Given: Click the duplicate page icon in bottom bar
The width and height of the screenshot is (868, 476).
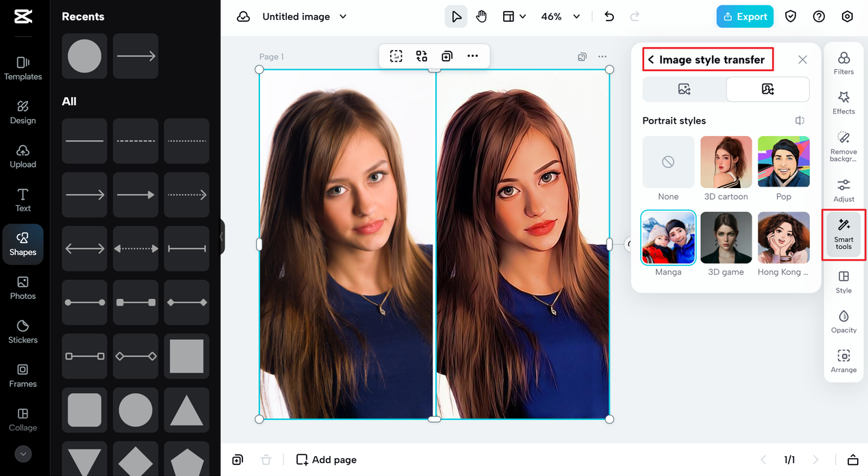Looking at the screenshot, I should (238, 460).
